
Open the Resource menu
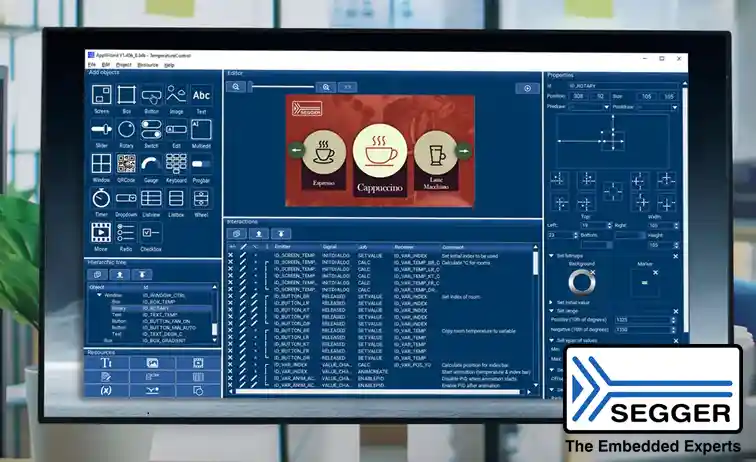coord(148,65)
